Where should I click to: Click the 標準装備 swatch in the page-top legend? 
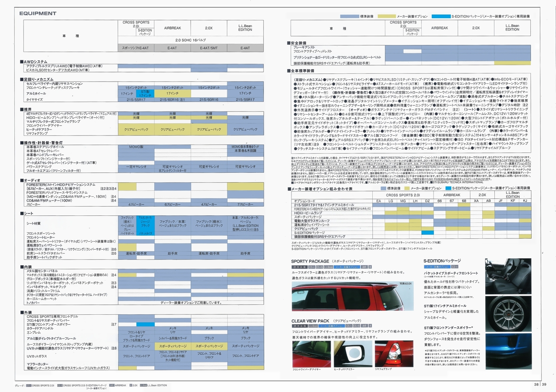pyautogui.click(x=349, y=16)
